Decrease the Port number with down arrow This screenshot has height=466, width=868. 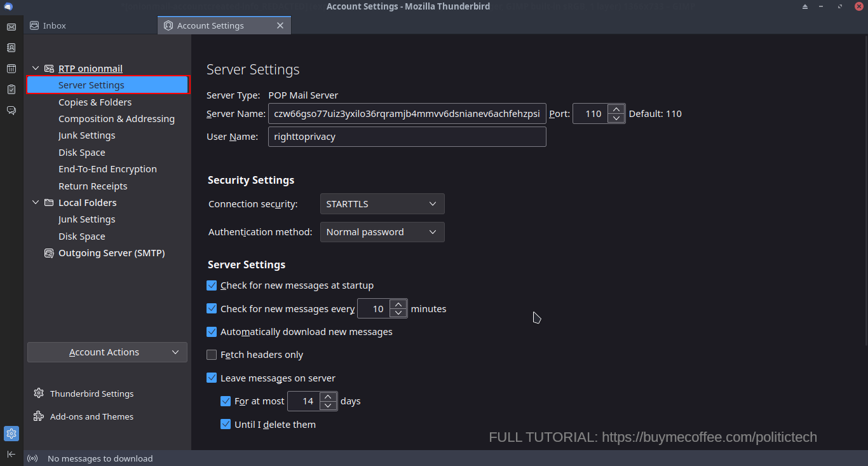[x=616, y=118]
